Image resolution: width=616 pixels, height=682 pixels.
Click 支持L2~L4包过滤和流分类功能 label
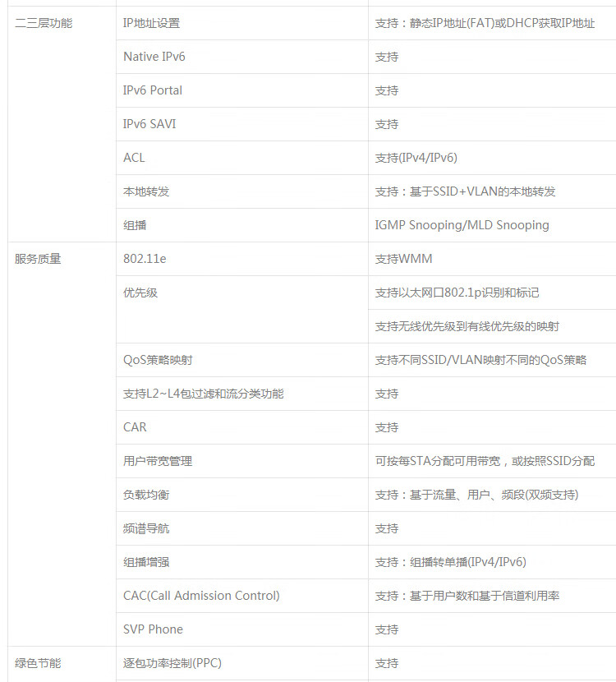[203, 394]
